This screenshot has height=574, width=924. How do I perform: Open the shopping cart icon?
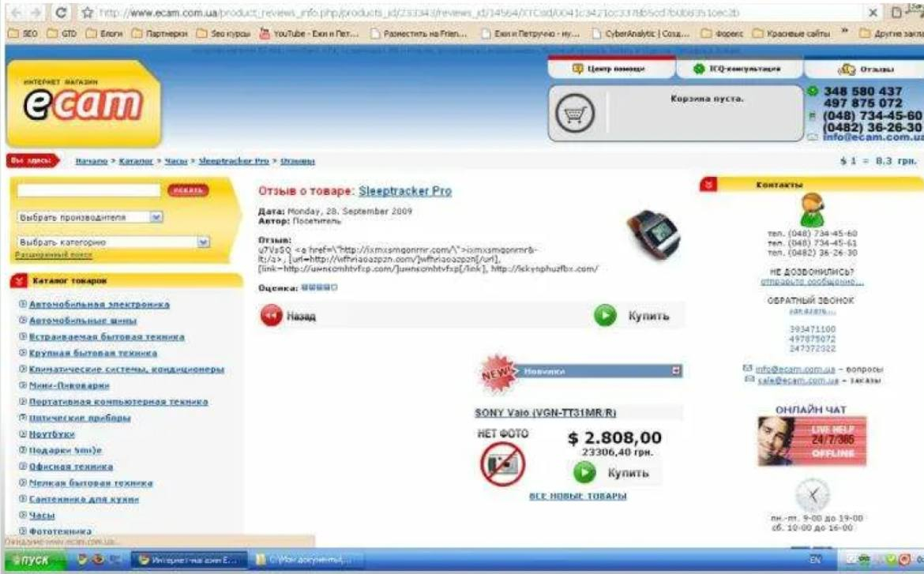pos(575,113)
